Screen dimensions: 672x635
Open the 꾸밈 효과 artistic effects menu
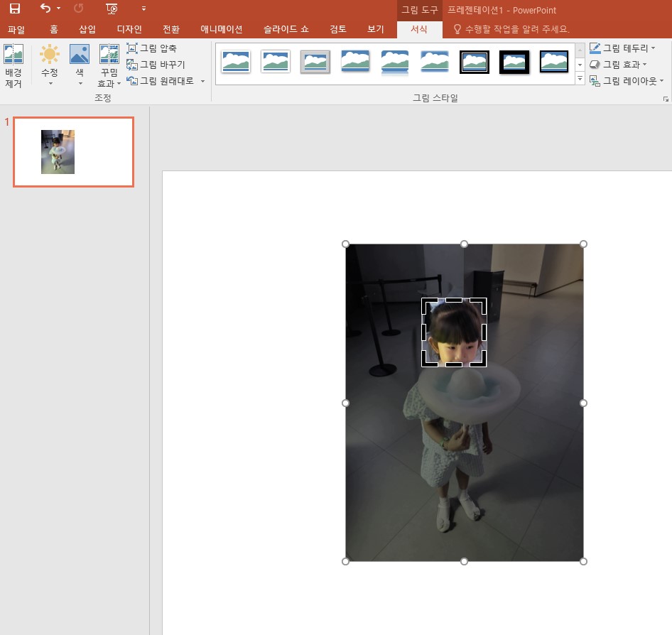coord(109,65)
